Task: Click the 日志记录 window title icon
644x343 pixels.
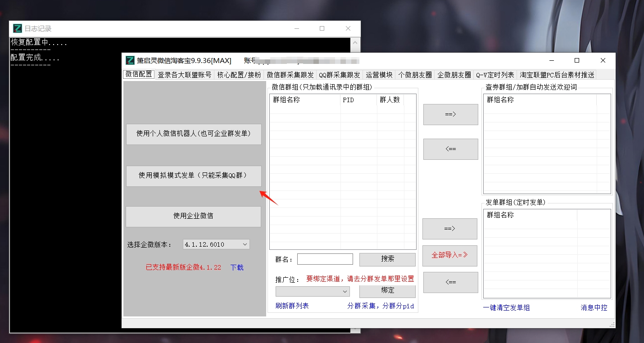Action: click(18, 28)
